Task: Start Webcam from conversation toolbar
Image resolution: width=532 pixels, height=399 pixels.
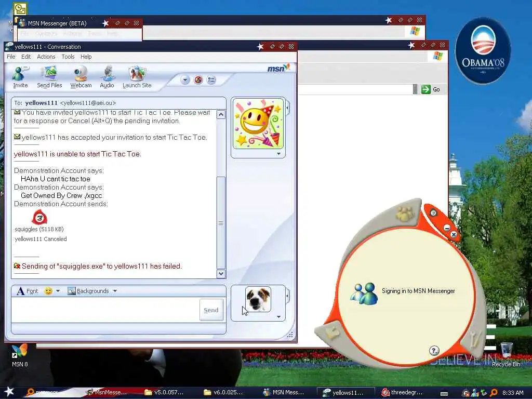Action: 81,77
